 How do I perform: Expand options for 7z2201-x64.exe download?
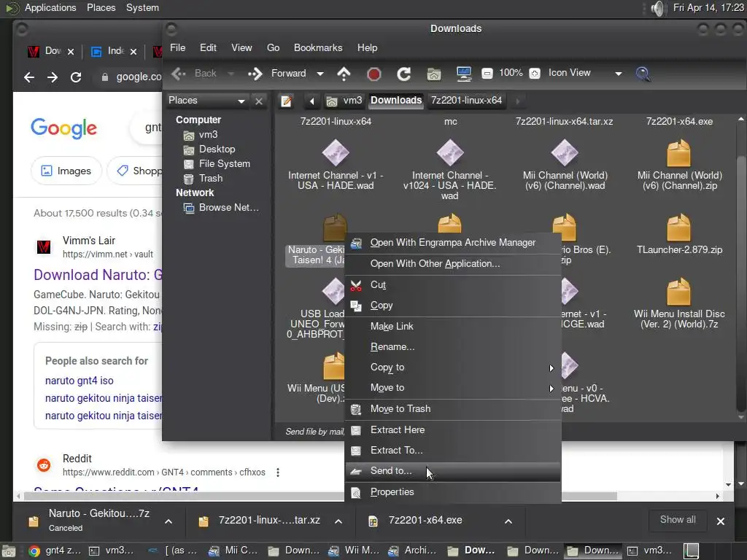[x=508, y=521]
